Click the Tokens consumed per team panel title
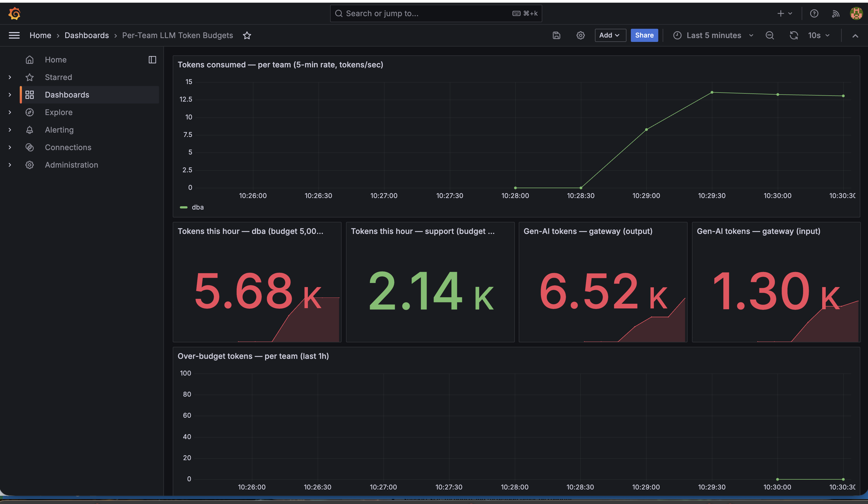The image size is (868, 504). 280,65
